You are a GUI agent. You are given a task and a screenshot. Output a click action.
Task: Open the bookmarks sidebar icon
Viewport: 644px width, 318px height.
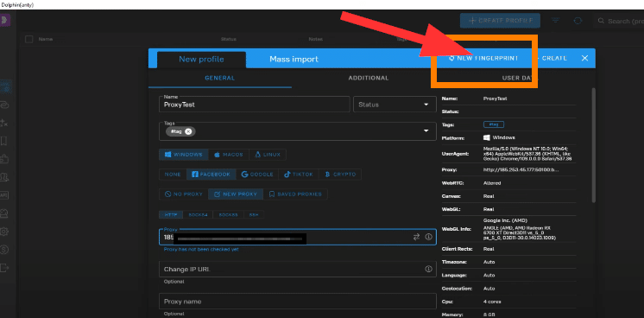pyautogui.click(x=4, y=141)
